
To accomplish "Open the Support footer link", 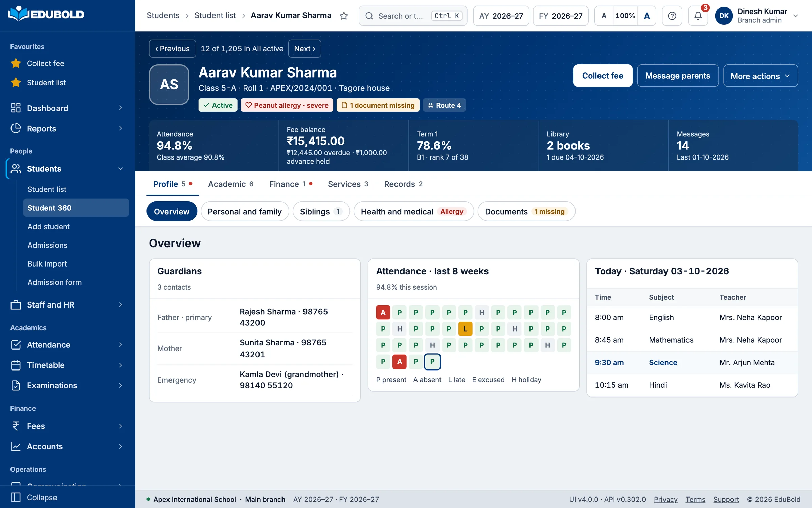I will tap(726, 499).
